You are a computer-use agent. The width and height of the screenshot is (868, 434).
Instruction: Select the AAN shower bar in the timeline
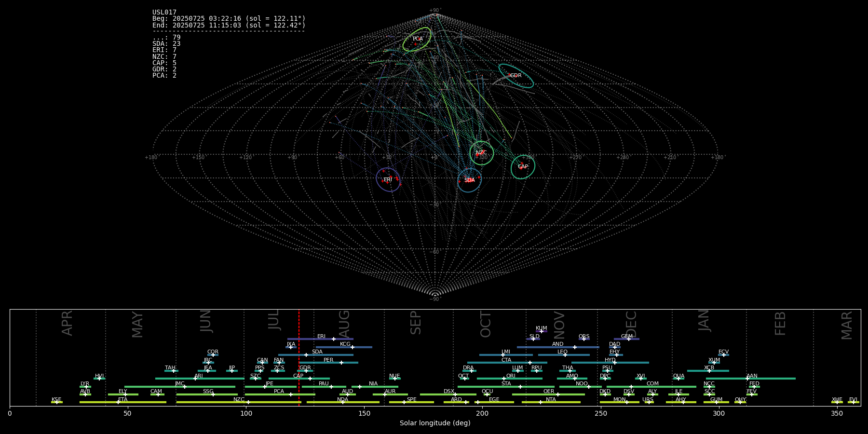click(751, 379)
